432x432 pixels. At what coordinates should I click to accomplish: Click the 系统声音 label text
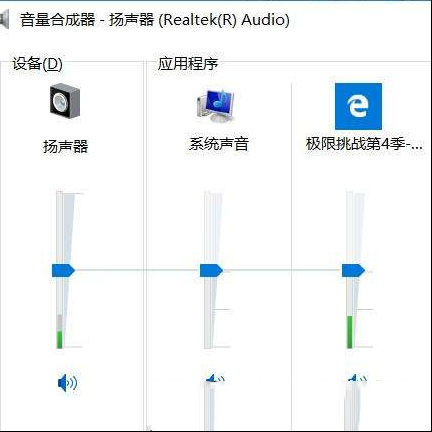[219, 144]
